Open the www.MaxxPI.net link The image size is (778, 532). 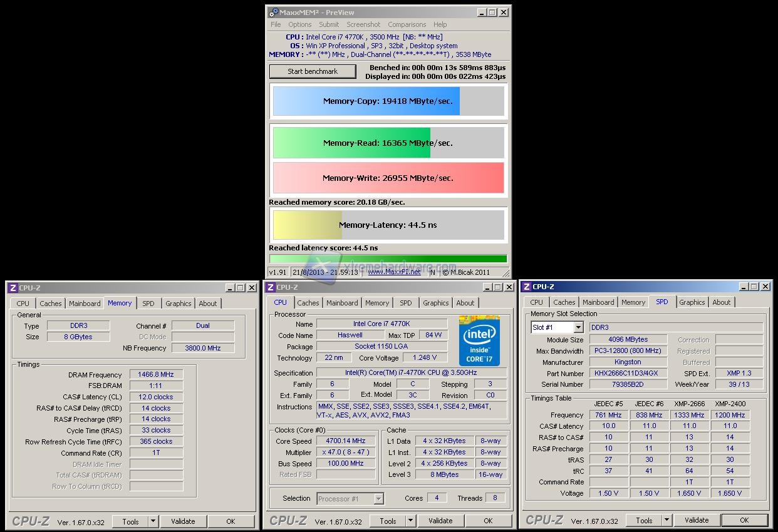[394, 272]
